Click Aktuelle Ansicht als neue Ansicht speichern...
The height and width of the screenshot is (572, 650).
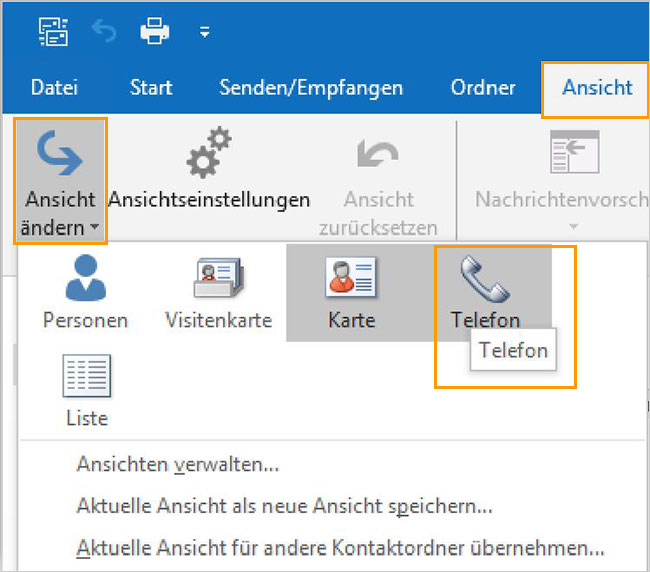[285, 506]
